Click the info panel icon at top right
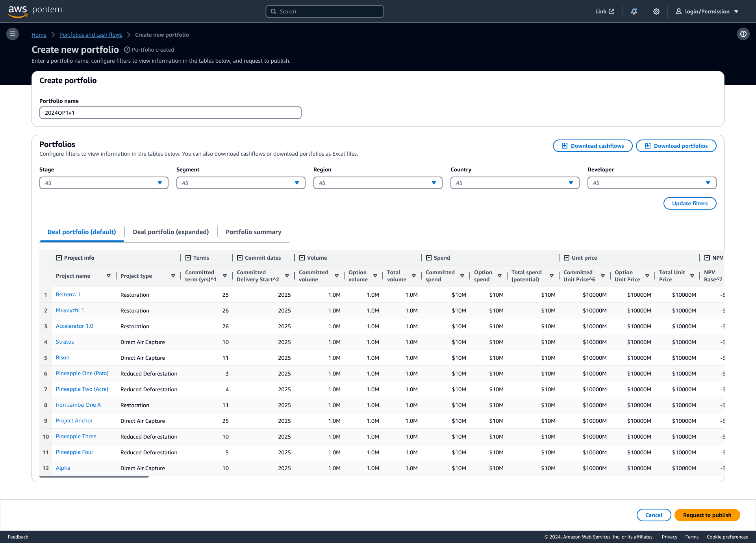This screenshot has width=756, height=543. click(x=743, y=34)
